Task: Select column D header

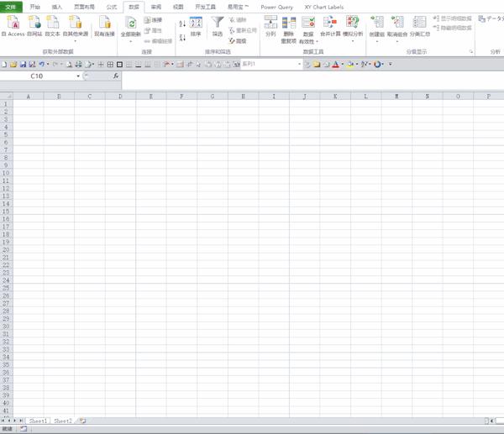Action: (x=120, y=97)
